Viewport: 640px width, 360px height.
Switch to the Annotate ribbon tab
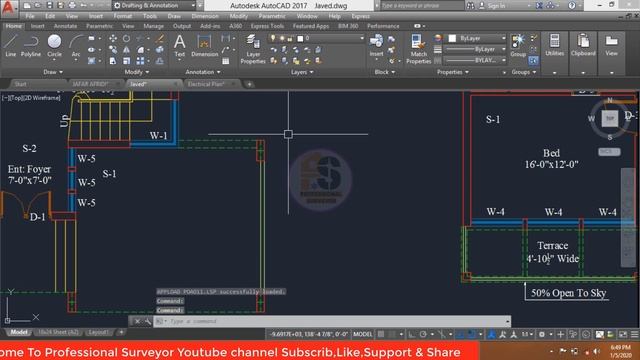65,26
